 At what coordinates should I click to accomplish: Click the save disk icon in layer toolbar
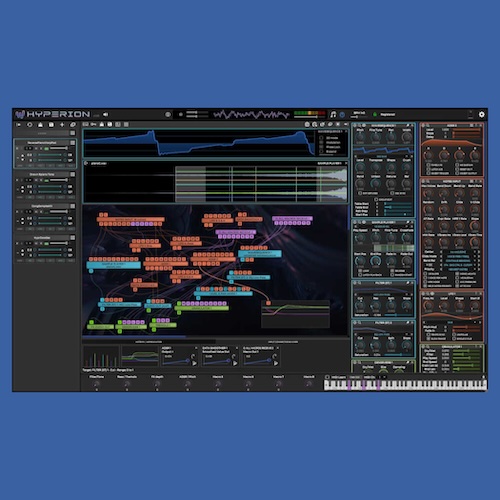51,125
